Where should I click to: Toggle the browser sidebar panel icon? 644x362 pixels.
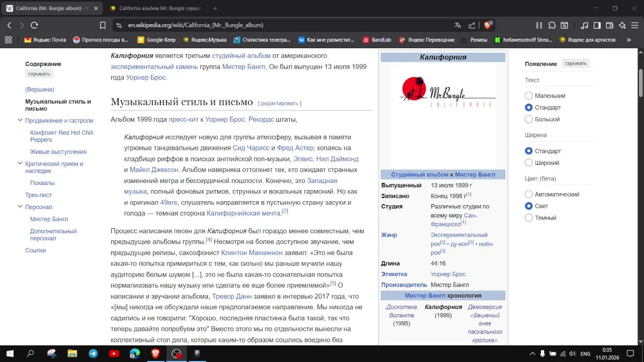pyautogui.click(x=597, y=25)
